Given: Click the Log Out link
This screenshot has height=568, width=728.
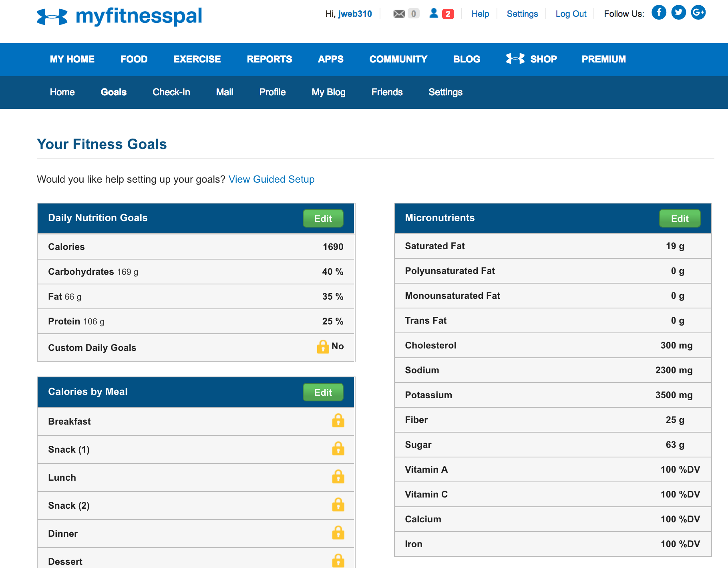Looking at the screenshot, I should click(x=571, y=14).
